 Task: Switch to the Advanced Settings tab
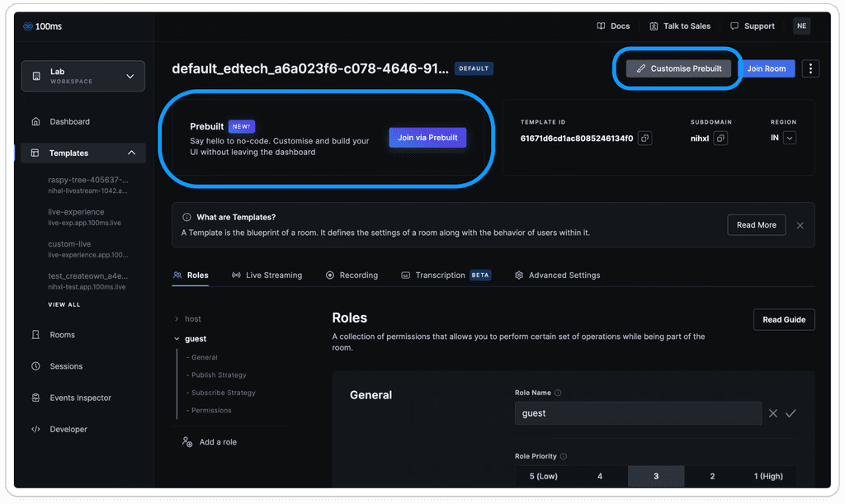pos(557,276)
